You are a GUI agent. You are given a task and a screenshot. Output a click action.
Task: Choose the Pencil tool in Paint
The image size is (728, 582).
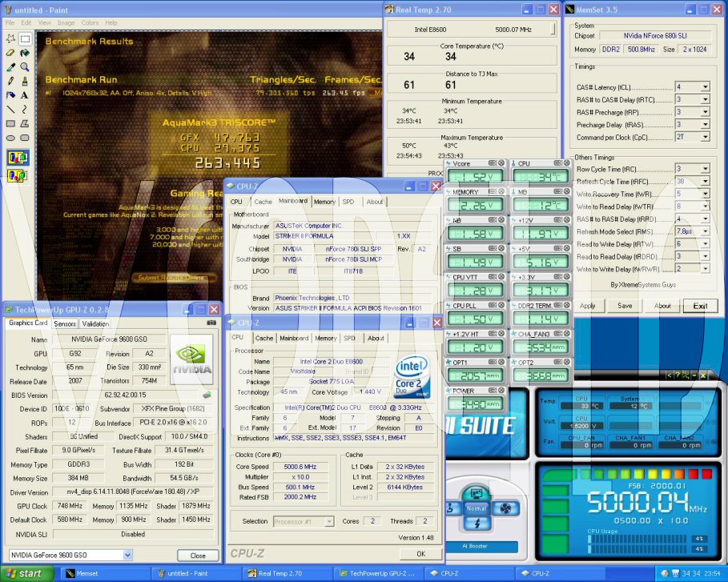click(10, 81)
